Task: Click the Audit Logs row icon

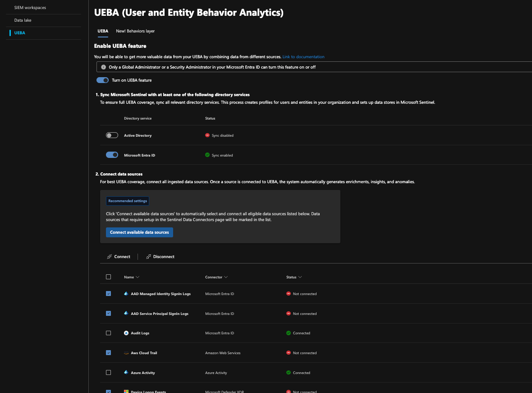Action: click(126, 333)
